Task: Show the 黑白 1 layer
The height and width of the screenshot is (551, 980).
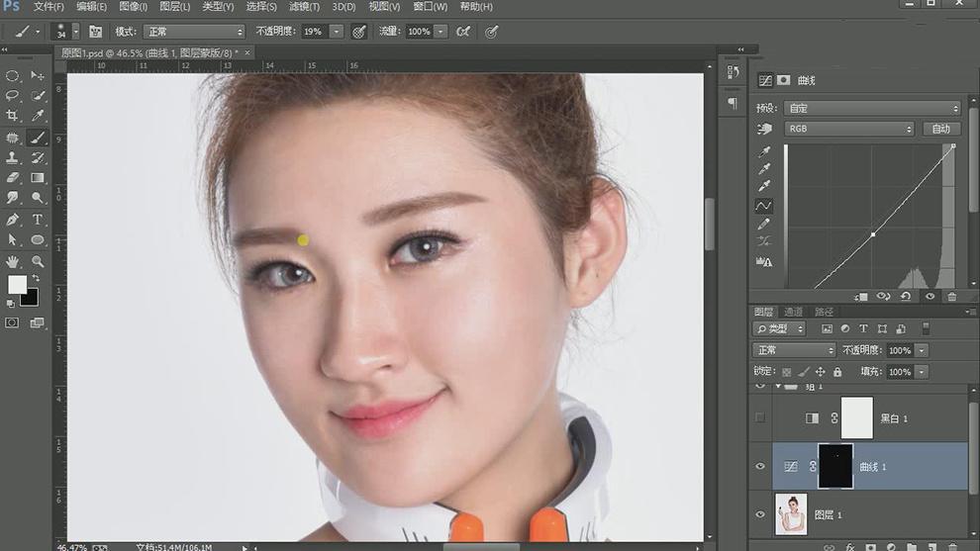Action: (x=760, y=418)
